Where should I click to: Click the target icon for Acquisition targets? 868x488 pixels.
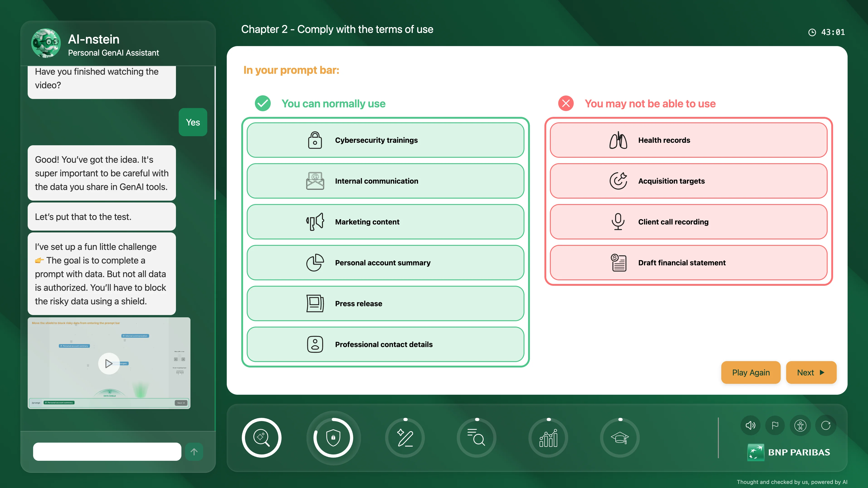(618, 181)
